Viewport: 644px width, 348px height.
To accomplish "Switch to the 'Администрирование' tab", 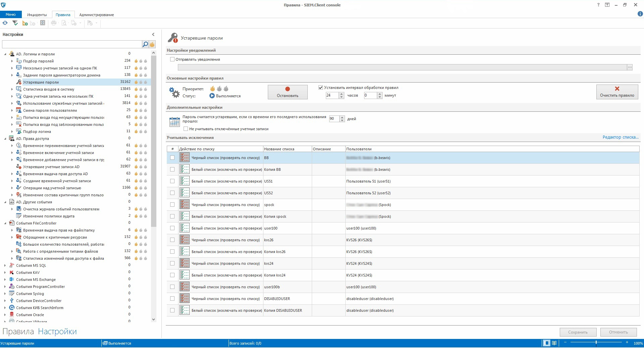I will 96,15.
